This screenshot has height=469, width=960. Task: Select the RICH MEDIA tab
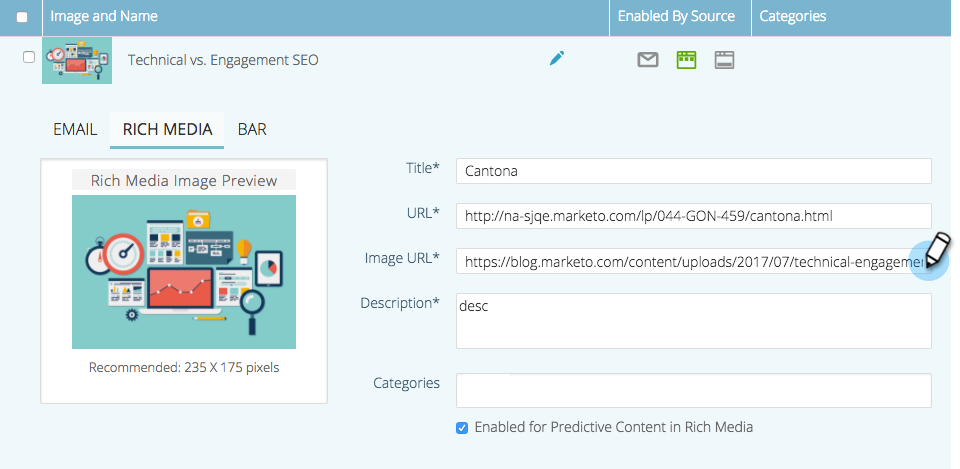pos(167,129)
